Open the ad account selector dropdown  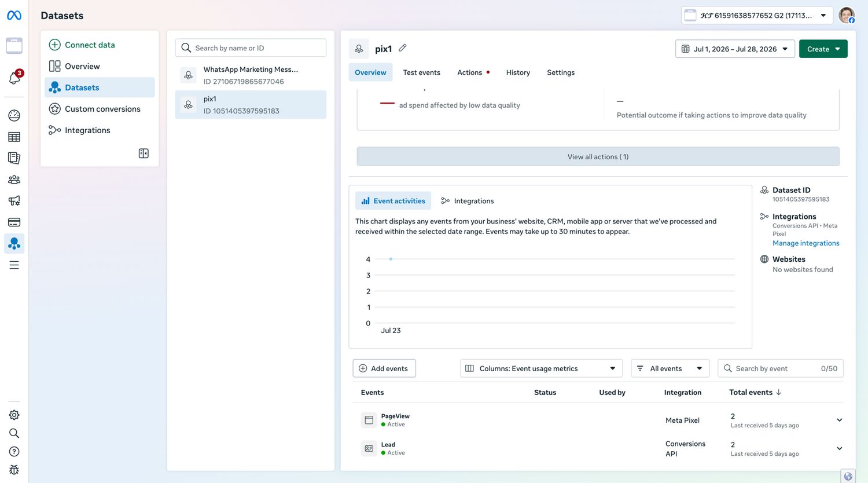(x=757, y=16)
